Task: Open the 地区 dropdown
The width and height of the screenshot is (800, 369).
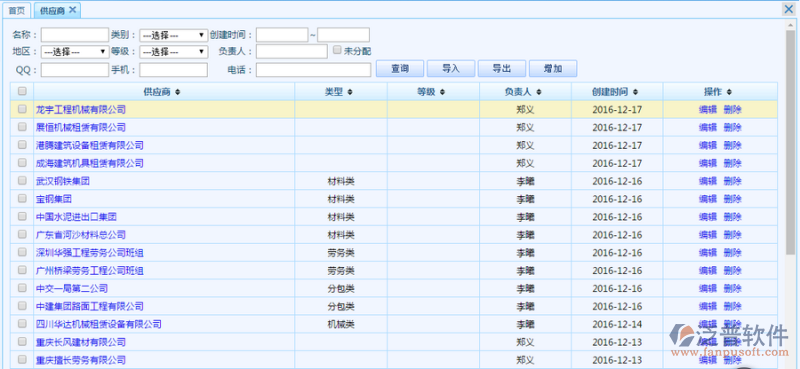Action: (75, 52)
